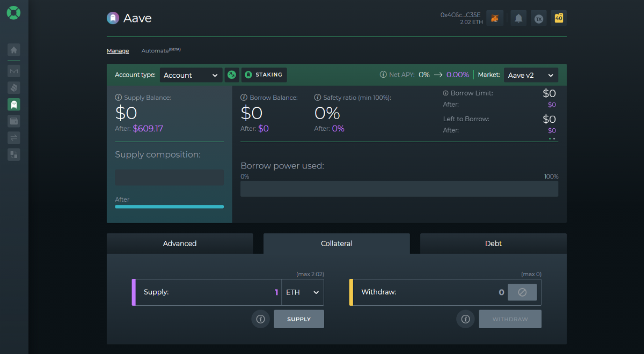Image resolution: width=644 pixels, height=354 pixels.
Task: Click the 2.02 ETH wallet balance text
Action: coord(471,22)
